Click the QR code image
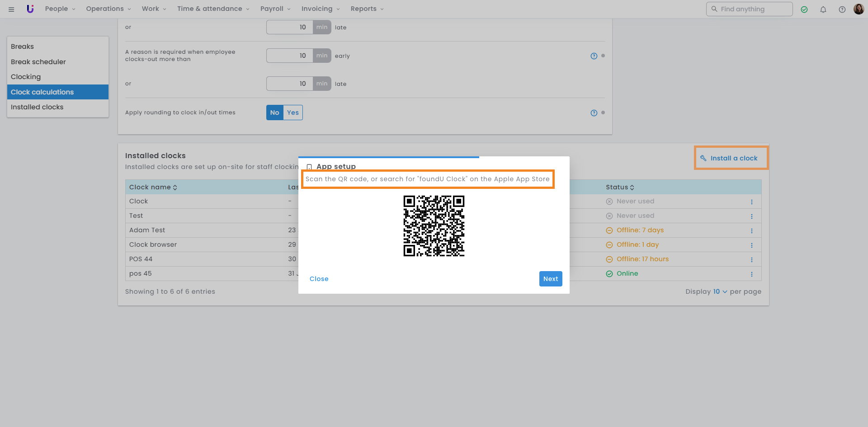This screenshot has width=868, height=427. click(434, 226)
